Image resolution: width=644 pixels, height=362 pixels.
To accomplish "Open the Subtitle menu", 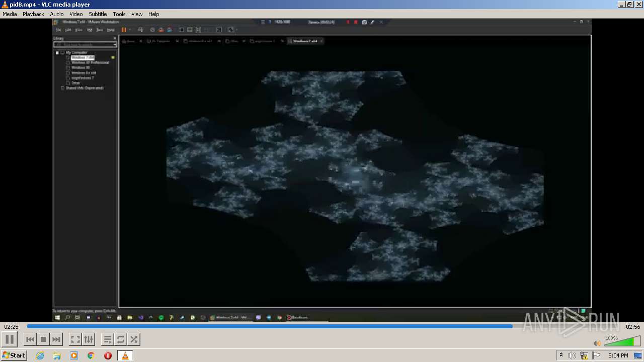I will pyautogui.click(x=98, y=14).
